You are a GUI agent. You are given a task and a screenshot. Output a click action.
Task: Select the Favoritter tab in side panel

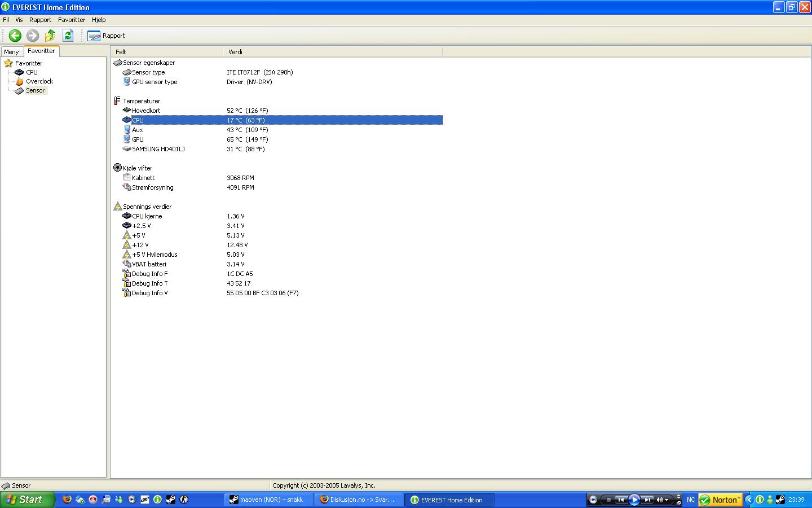coord(41,51)
